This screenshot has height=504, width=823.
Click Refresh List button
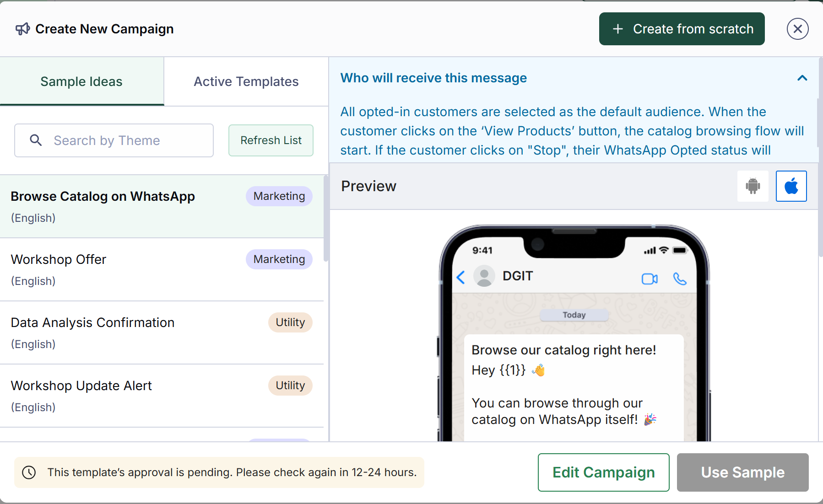271,140
